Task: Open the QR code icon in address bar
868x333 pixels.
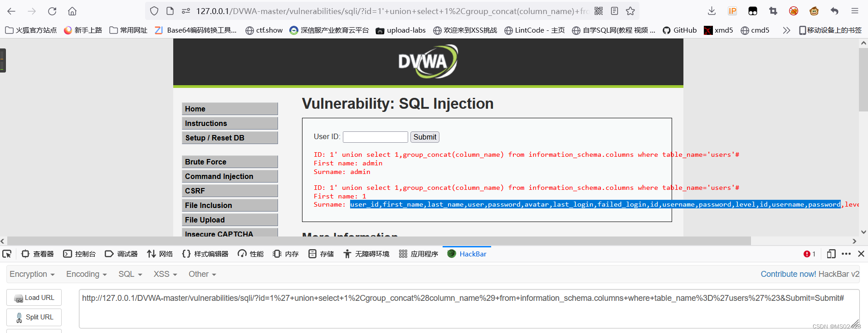Action: [x=599, y=11]
